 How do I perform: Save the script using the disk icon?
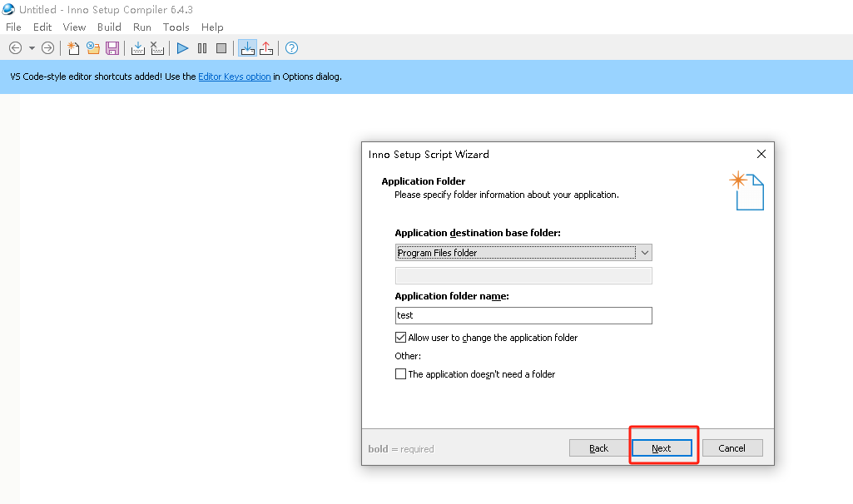[112, 47]
